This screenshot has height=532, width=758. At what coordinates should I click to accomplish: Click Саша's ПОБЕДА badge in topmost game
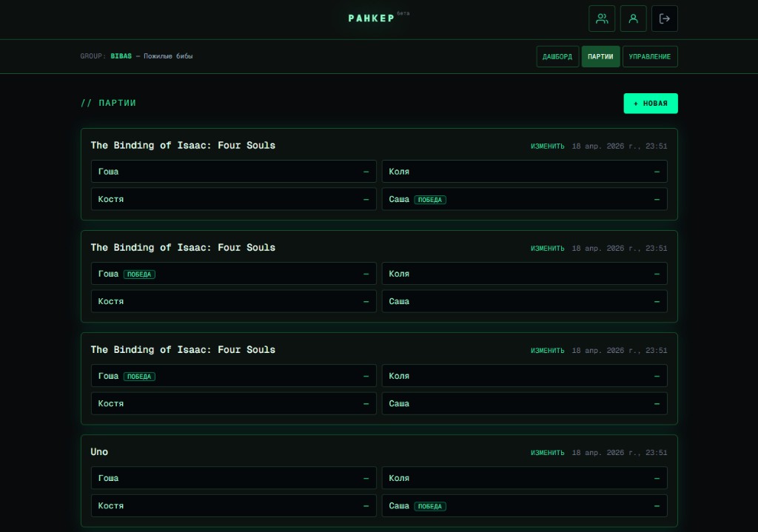[430, 200]
